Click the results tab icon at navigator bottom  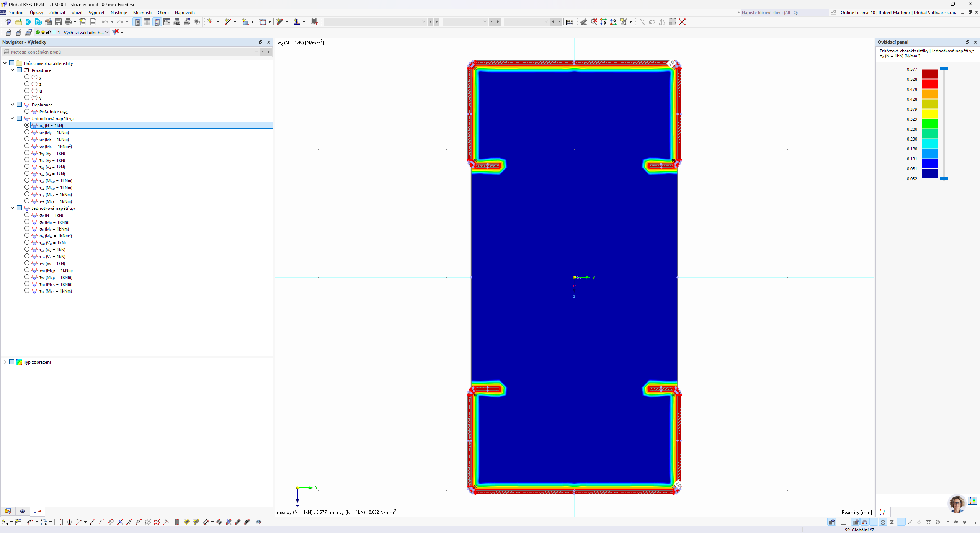coord(38,511)
